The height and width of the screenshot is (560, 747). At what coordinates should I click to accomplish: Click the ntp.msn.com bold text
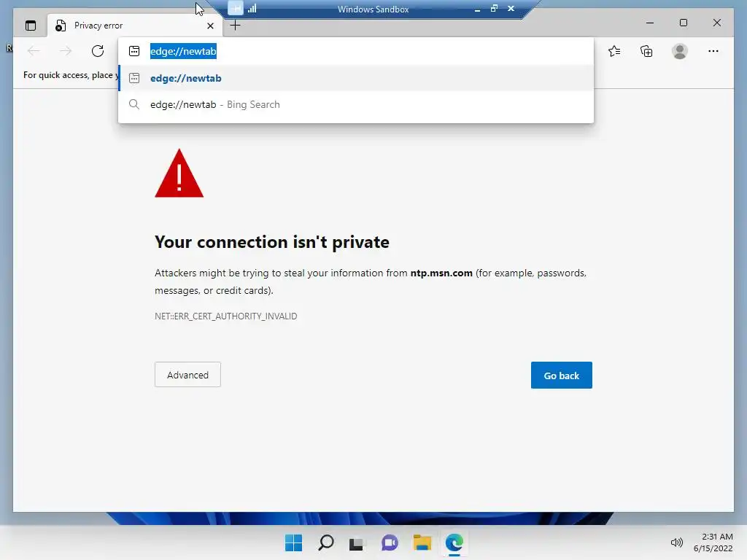point(441,273)
